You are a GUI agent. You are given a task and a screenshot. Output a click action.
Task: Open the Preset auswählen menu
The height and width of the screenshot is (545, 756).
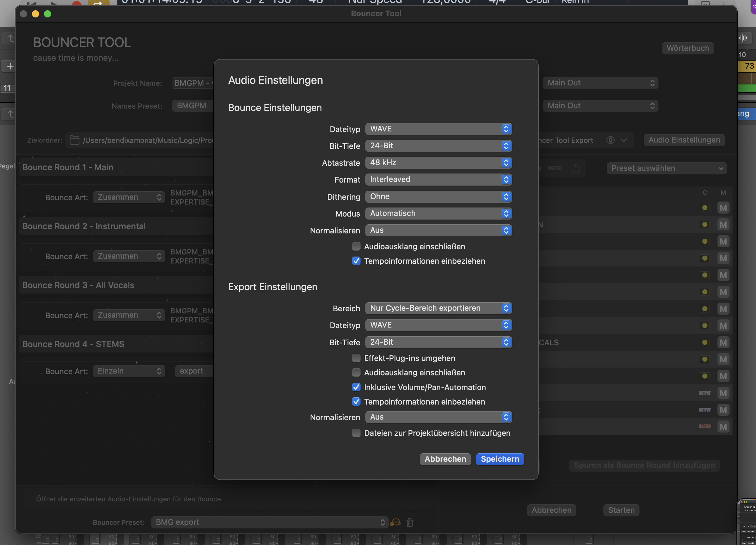pos(666,168)
